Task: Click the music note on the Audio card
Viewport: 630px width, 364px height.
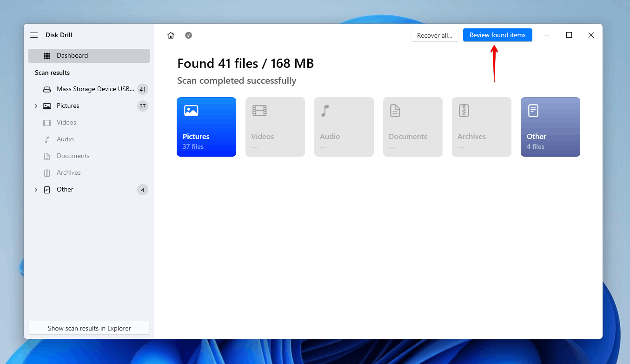Action: pos(325,111)
